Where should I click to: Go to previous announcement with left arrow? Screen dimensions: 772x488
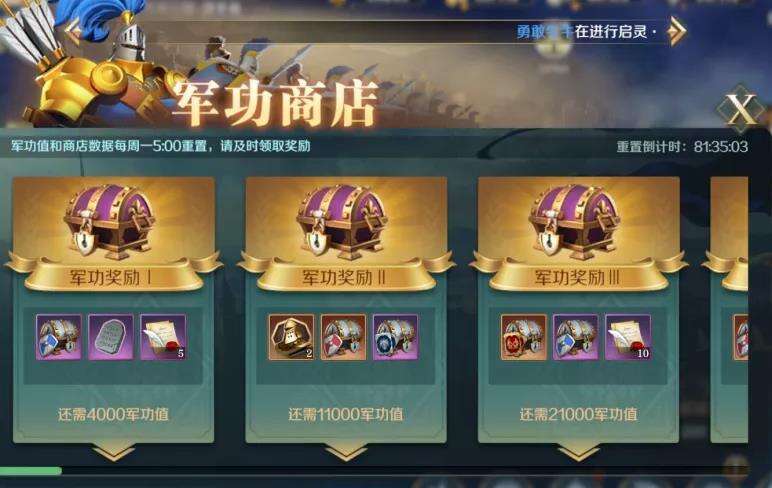tap(73, 31)
